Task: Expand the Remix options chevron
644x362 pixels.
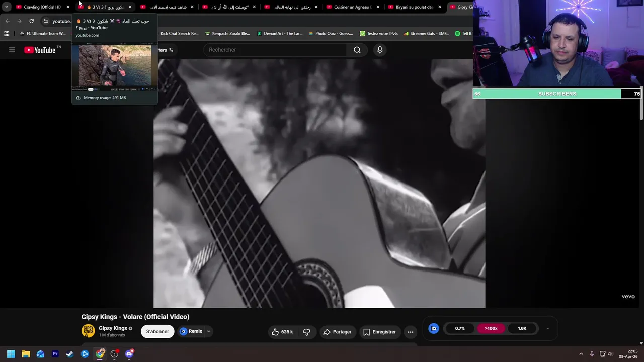Action: click(x=208, y=332)
